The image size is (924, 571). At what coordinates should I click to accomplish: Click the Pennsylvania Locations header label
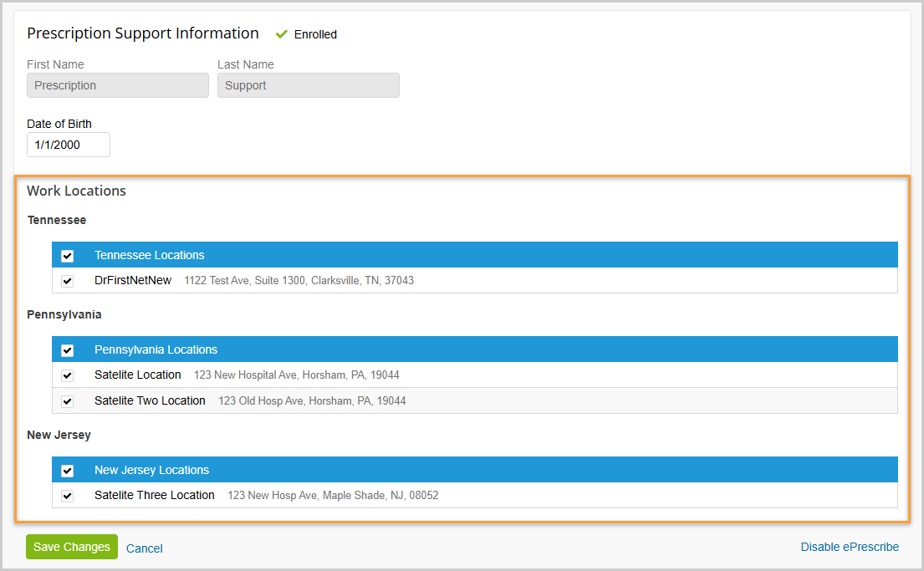pyautogui.click(x=156, y=349)
